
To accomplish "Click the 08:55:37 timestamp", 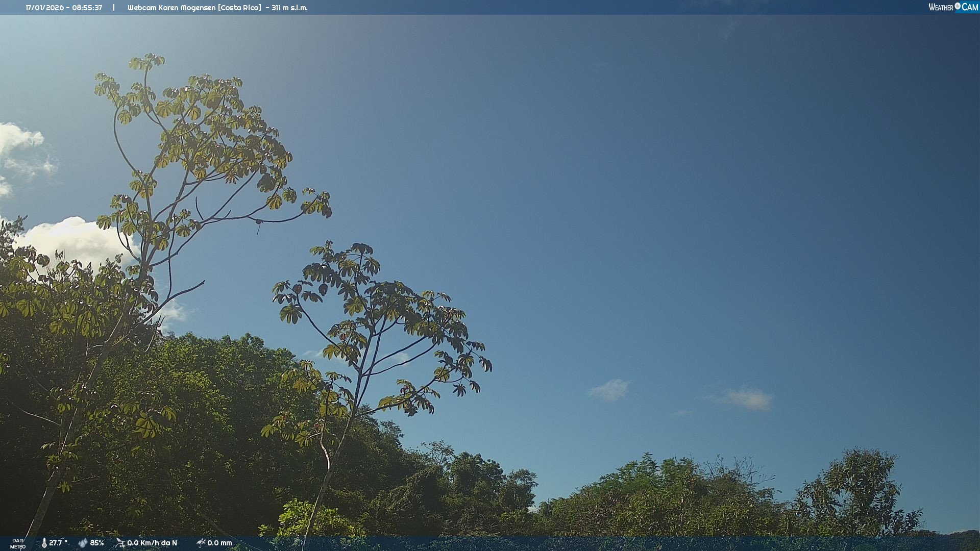I will click(x=87, y=8).
